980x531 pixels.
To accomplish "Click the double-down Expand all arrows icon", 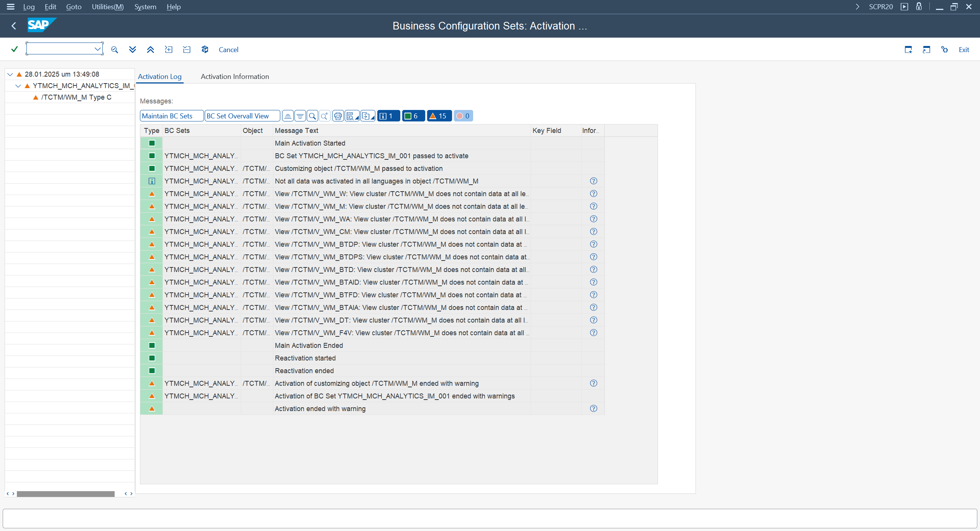I will tap(132, 49).
